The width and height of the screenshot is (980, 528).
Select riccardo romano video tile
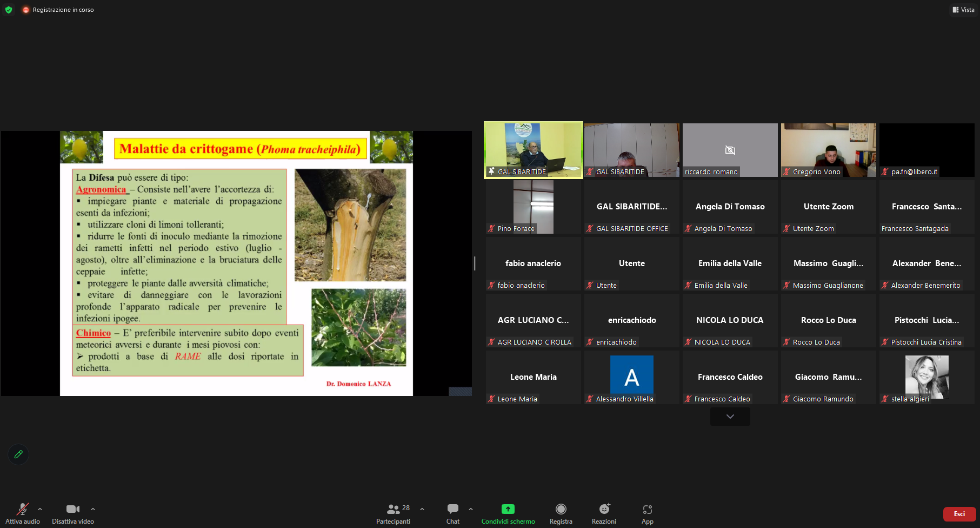(730, 150)
